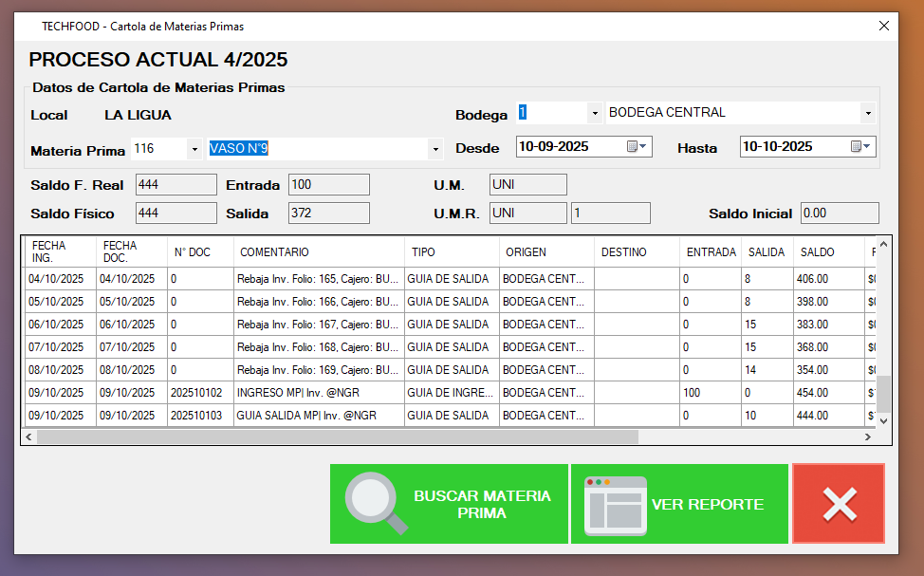Expand the BODEGA CENTRAL name dropdown
The width and height of the screenshot is (924, 576).
(x=867, y=113)
